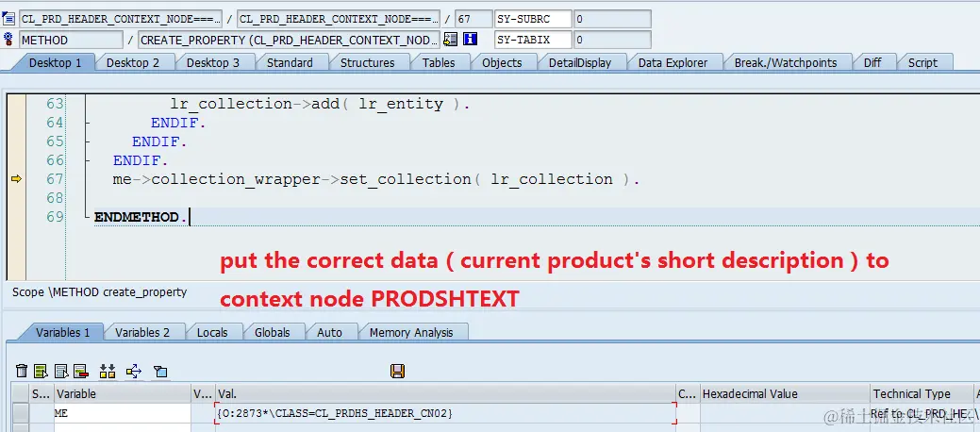
Task: Collapse the ENDIF block at line 66
Action: click(86, 160)
